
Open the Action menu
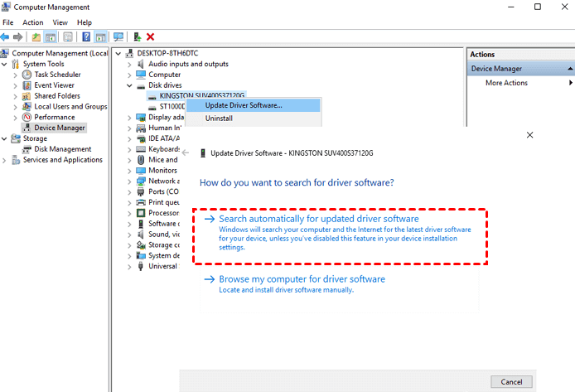33,22
